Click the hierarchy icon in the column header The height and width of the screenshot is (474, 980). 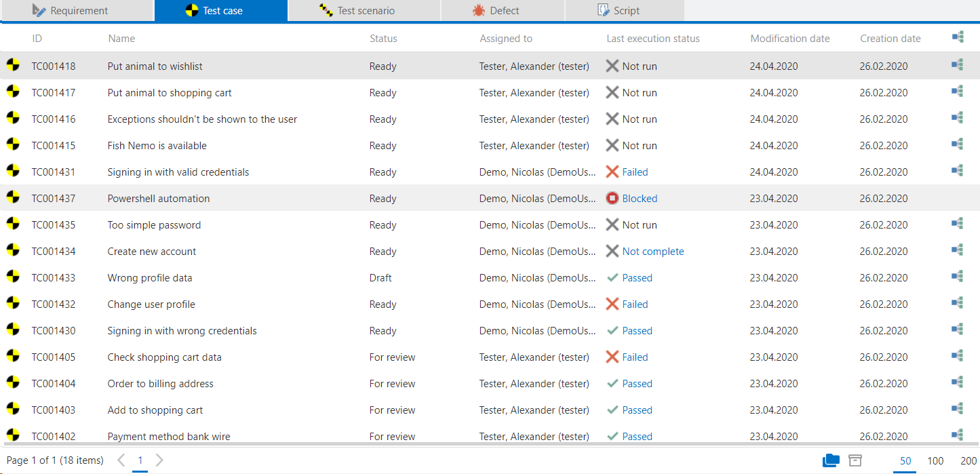coord(957,37)
